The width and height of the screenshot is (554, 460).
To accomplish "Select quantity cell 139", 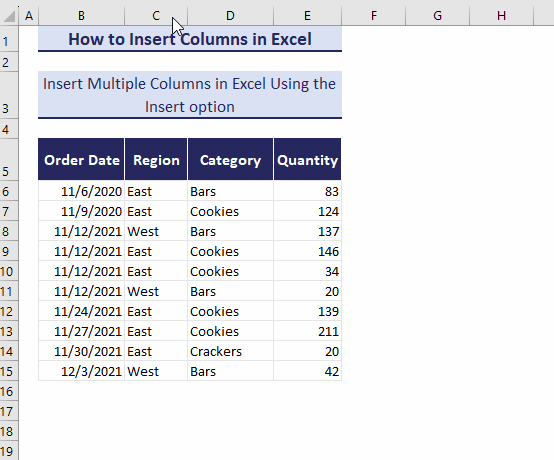I will [307, 311].
